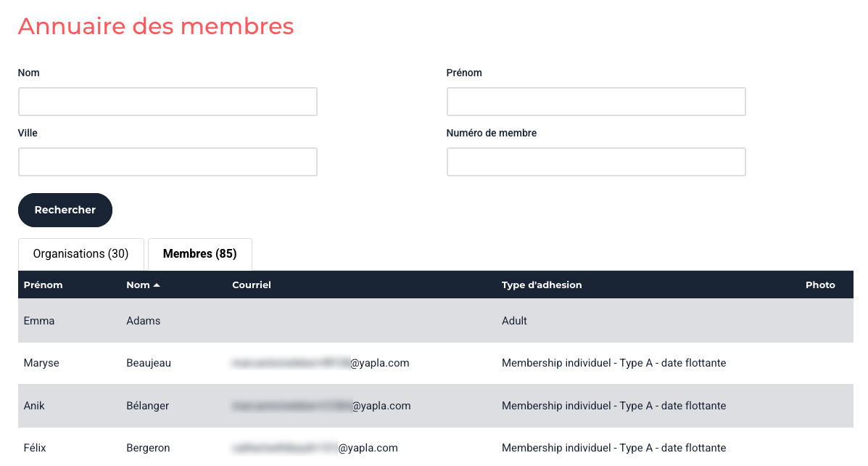
Task: Open Maryse Beaujeau's email address link
Action: pos(321,363)
